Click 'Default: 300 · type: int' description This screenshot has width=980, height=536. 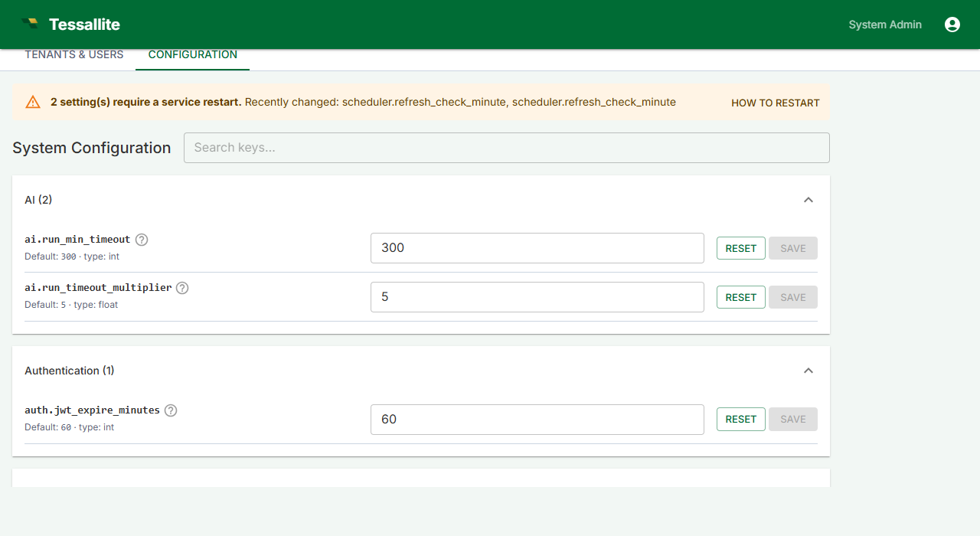pyautogui.click(x=72, y=257)
